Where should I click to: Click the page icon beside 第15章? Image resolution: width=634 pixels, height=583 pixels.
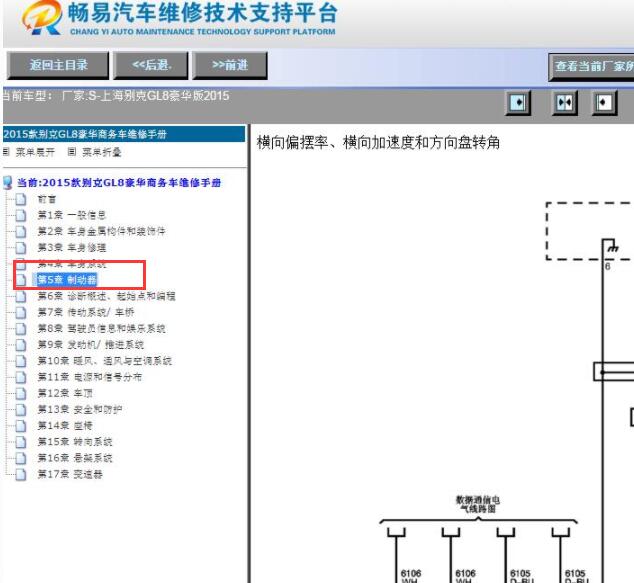tap(21, 441)
